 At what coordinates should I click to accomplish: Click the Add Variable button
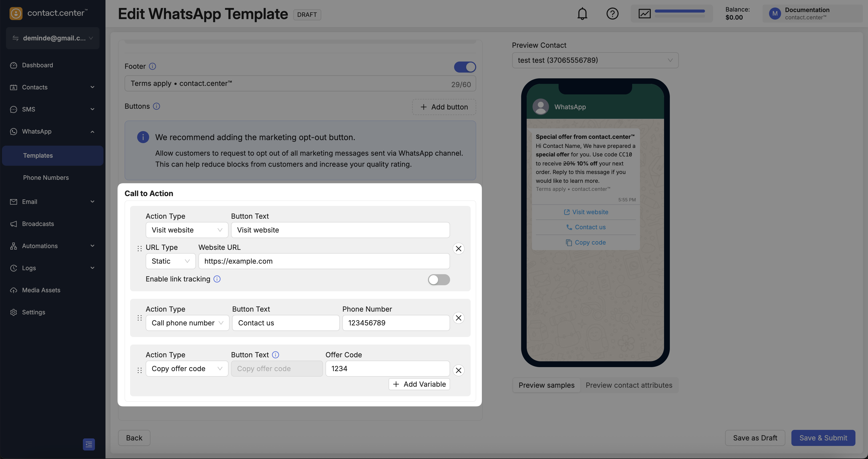click(x=419, y=384)
